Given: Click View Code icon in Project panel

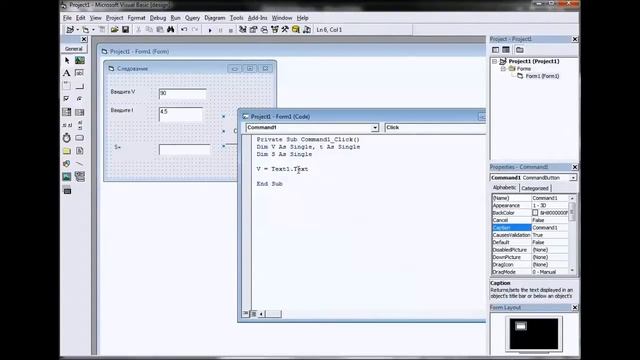Looking at the screenshot, I should click(x=496, y=50).
